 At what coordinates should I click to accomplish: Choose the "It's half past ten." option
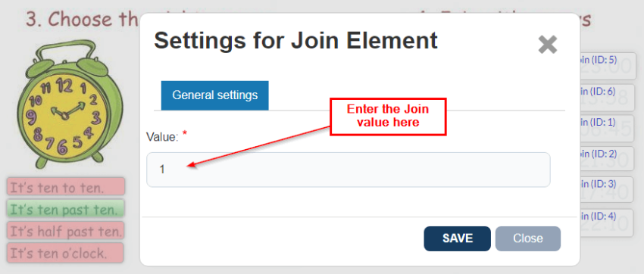point(66,231)
